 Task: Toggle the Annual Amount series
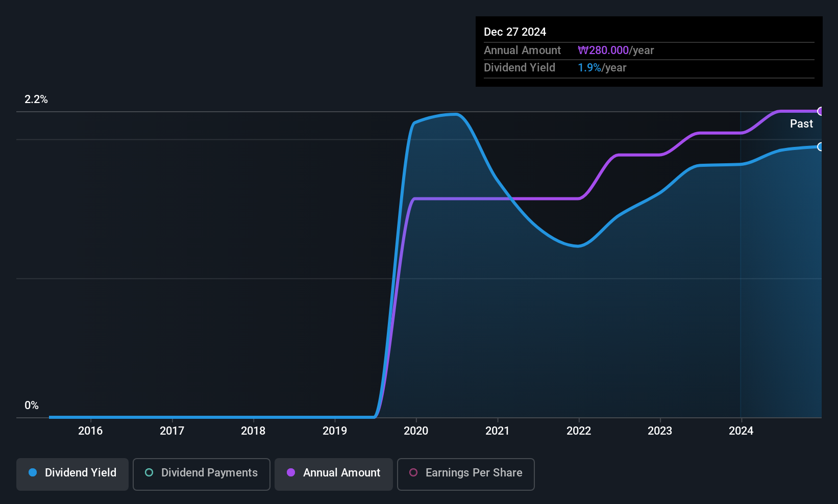point(334,474)
